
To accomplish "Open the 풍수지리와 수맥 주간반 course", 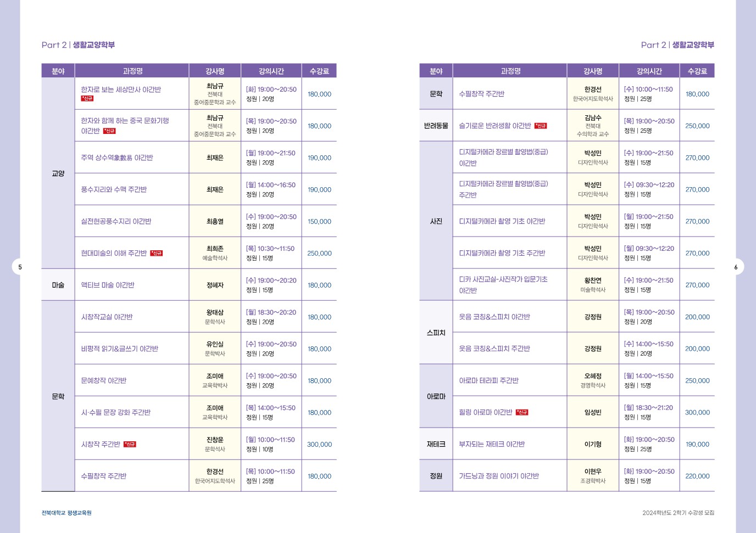I will pyautogui.click(x=114, y=190).
